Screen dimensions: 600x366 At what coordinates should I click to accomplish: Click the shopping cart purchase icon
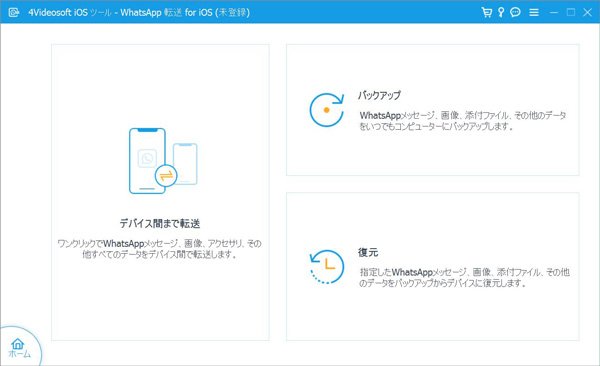(x=486, y=12)
